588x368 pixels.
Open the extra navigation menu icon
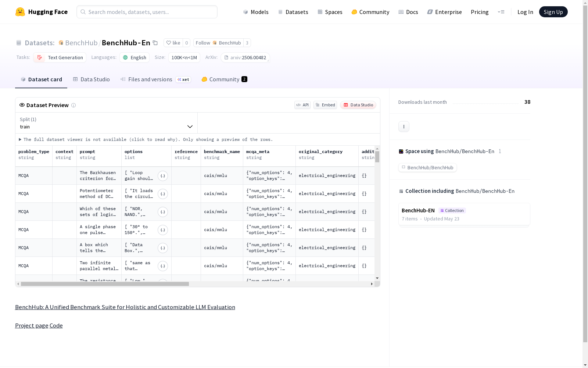point(501,12)
